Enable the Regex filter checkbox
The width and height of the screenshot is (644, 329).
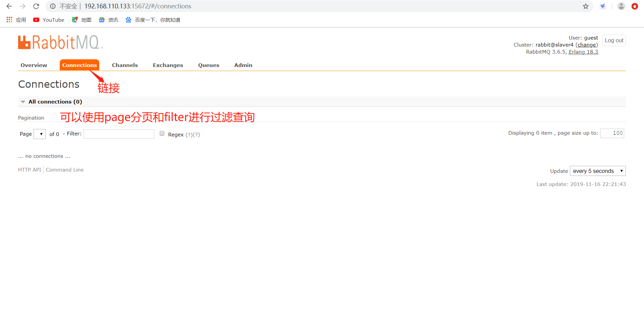[x=162, y=133]
